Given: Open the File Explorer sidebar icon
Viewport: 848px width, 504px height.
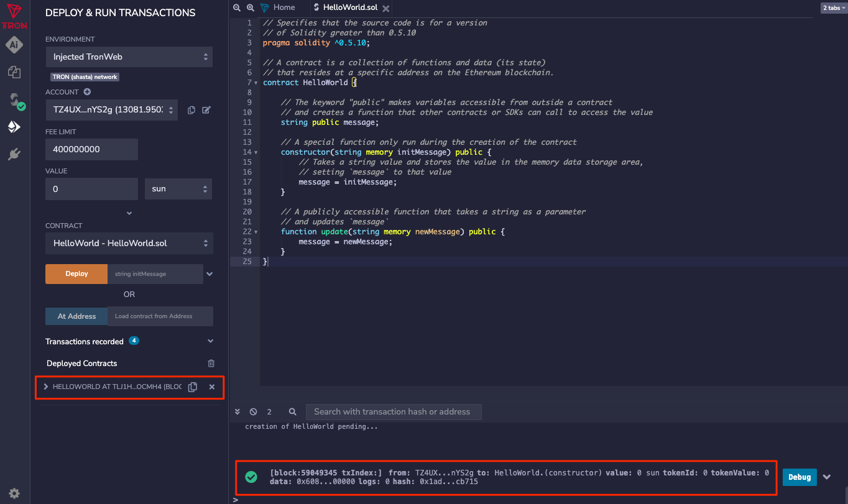Looking at the screenshot, I should click(x=14, y=72).
